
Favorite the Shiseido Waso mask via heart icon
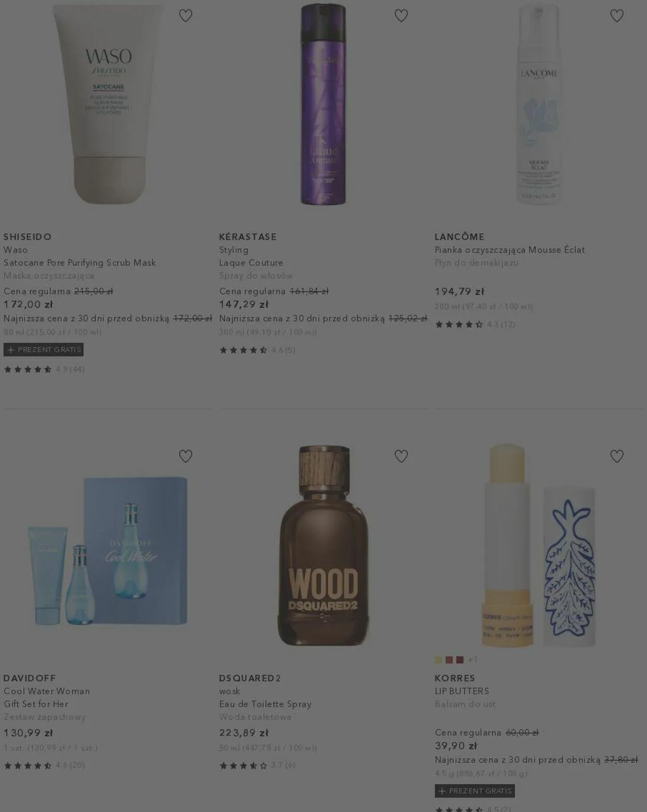click(185, 16)
